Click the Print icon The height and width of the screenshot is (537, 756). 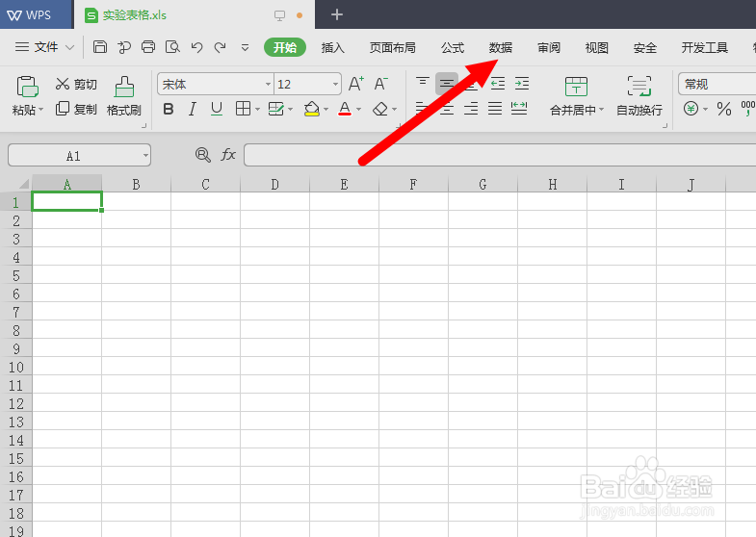pos(148,47)
